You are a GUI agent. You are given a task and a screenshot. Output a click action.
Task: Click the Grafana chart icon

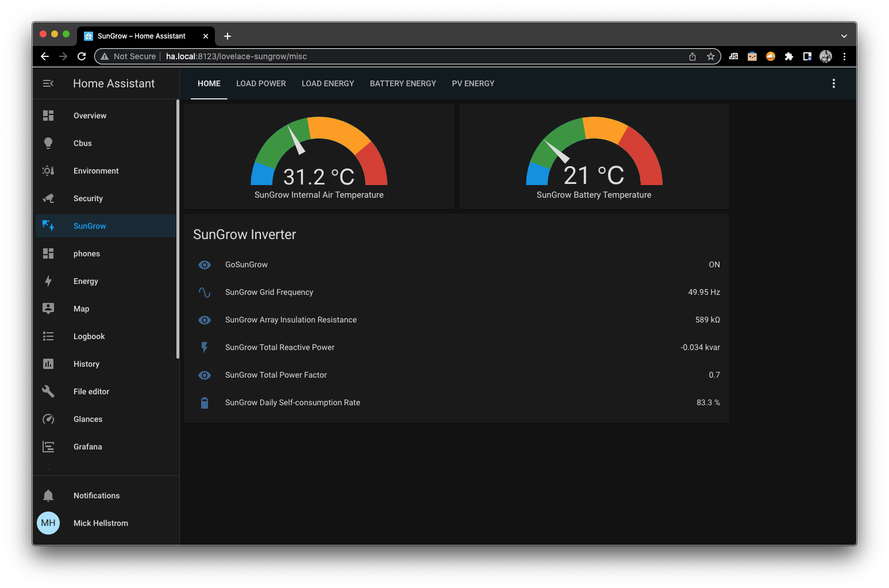click(x=48, y=447)
